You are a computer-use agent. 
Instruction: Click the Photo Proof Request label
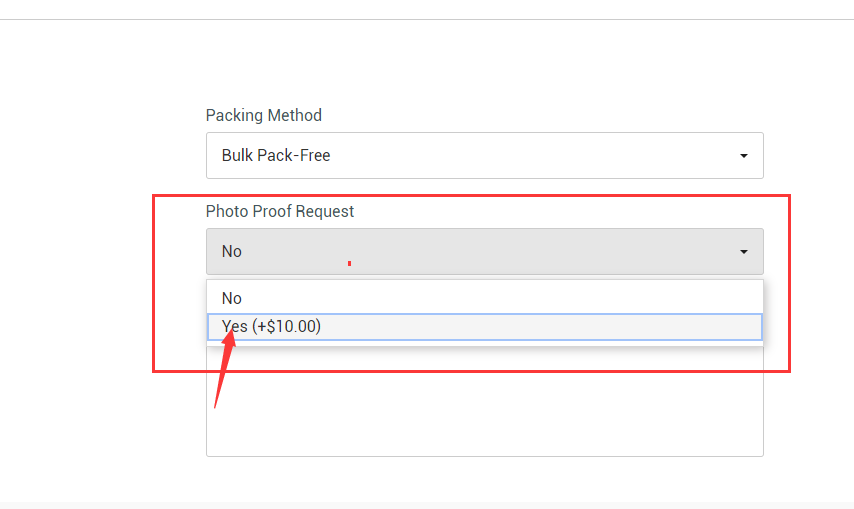pyautogui.click(x=280, y=211)
